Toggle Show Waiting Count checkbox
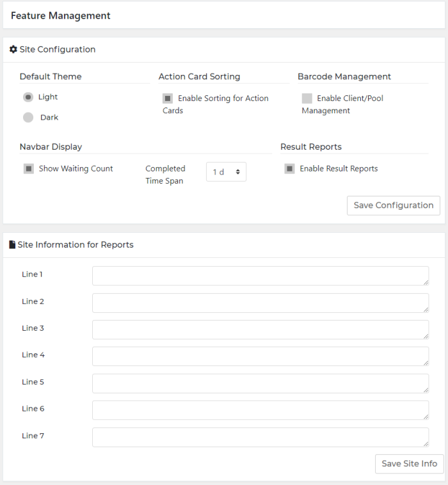Image resolution: width=448 pixels, height=485 pixels. pos(29,169)
